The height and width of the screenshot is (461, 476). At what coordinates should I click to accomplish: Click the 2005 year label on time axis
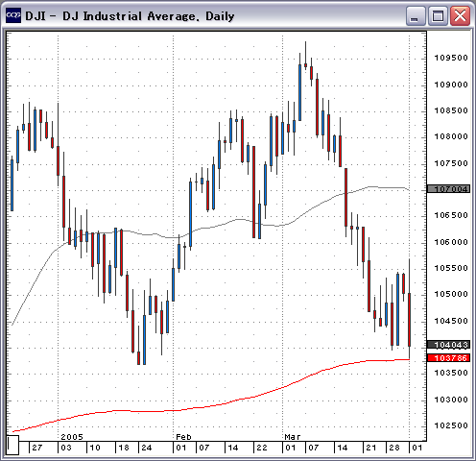pos(72,437)
